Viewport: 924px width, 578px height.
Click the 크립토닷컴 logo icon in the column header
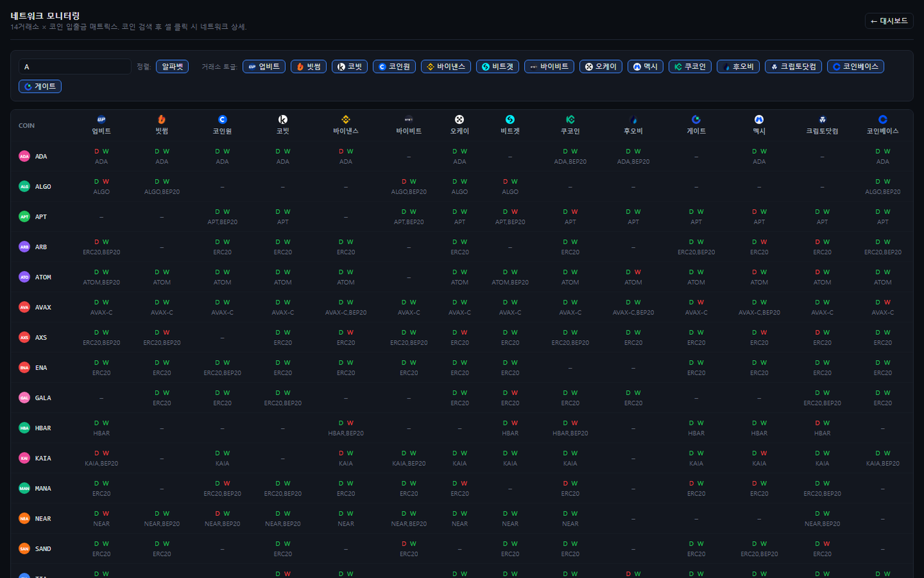(x=822, y=120)
